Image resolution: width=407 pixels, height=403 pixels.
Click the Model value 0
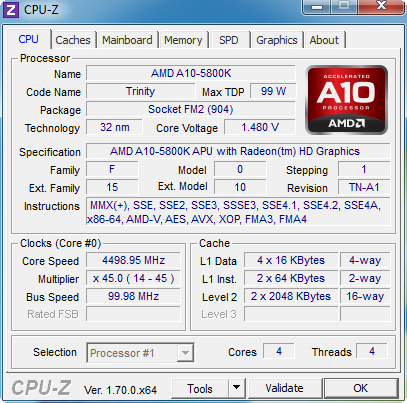point(240,170)
